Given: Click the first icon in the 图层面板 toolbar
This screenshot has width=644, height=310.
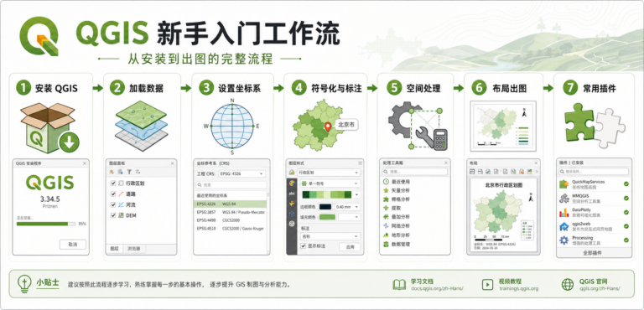Looking at the screenshot, I should [112, 172].
